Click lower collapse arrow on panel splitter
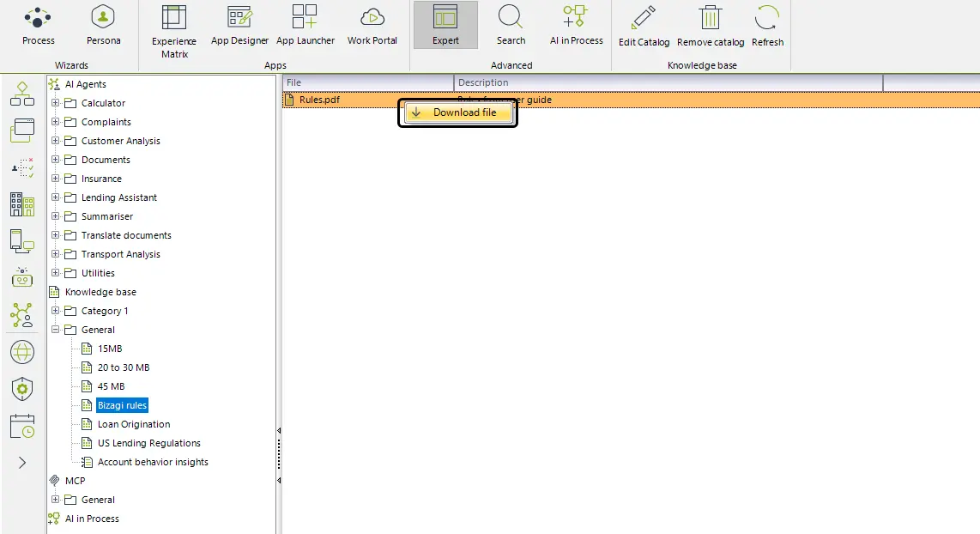 point(279,480)
